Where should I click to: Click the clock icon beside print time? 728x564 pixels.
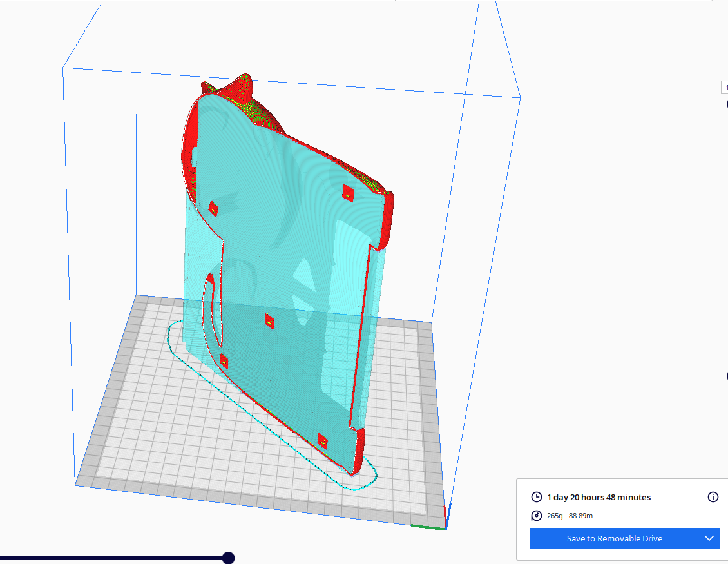(x=536, y=497)
